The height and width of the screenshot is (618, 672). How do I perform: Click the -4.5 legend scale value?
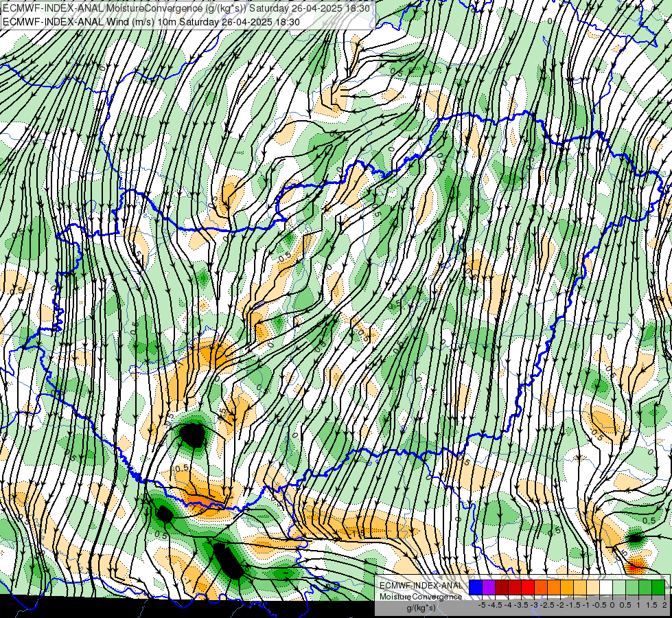click(495, 605)
